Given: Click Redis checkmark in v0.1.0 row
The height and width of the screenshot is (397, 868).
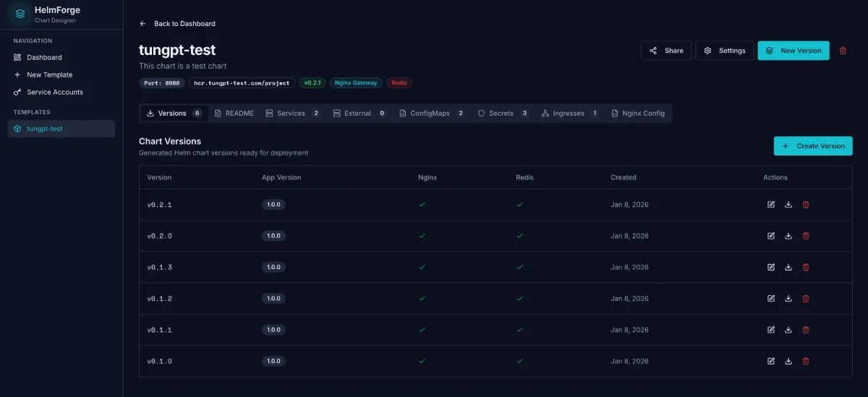Looking at the screenshot, I should pos(519,361).
